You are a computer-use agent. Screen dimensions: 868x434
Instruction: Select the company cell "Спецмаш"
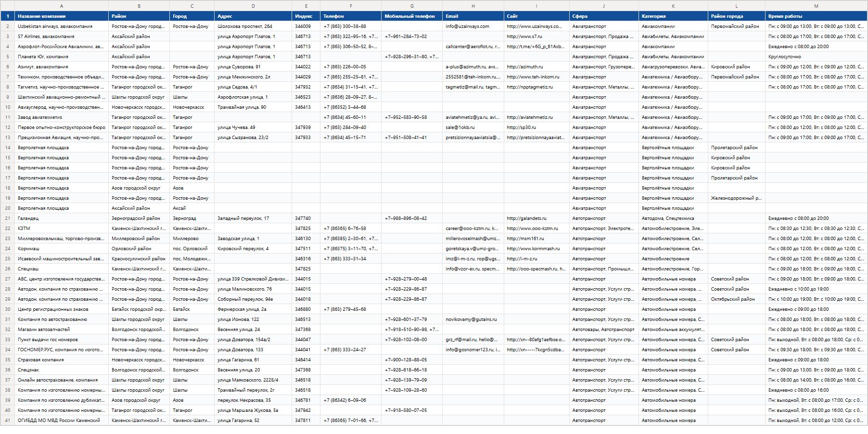(x=62, y=269)
